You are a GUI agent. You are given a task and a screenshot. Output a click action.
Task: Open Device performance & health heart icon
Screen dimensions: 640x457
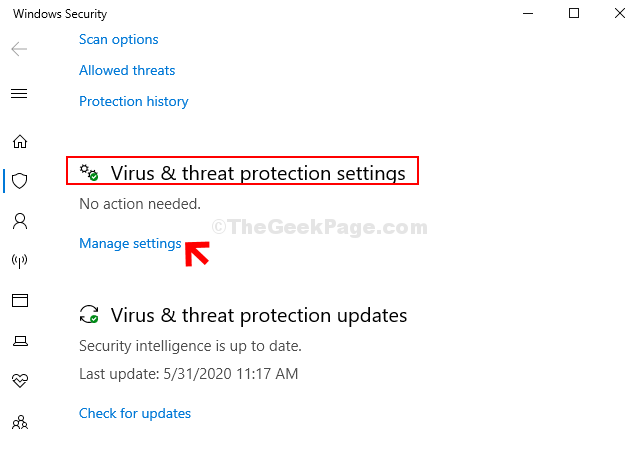tap(20, 381)
